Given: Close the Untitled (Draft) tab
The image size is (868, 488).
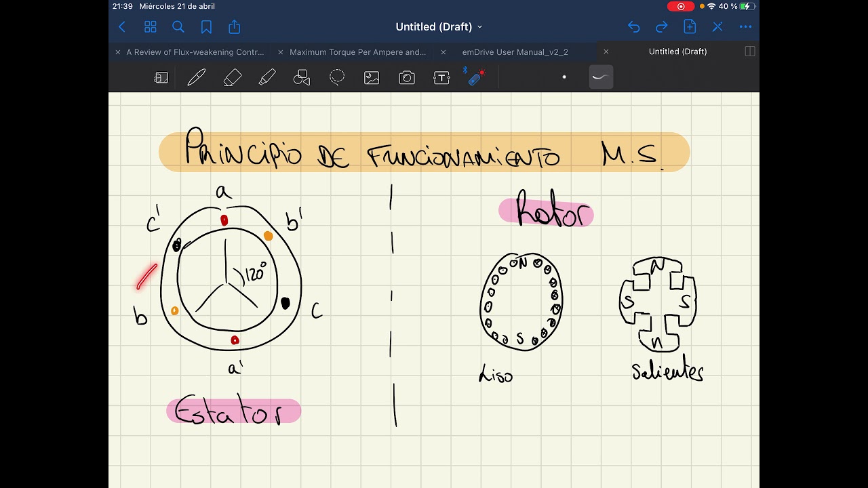Looking at the screenshot, I should 606,52.
